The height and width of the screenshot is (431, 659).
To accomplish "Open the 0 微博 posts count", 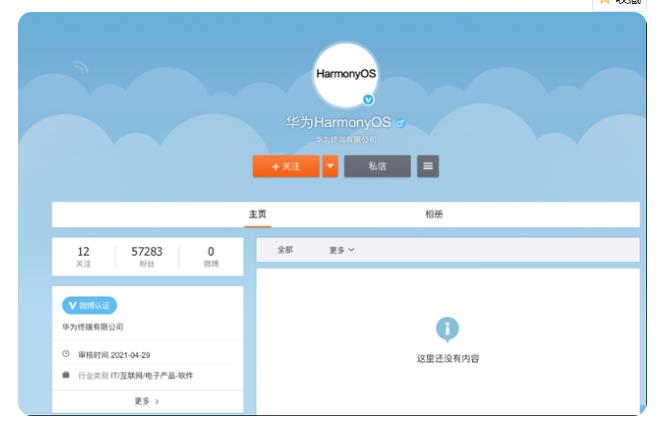I will [x=211, y=257].
